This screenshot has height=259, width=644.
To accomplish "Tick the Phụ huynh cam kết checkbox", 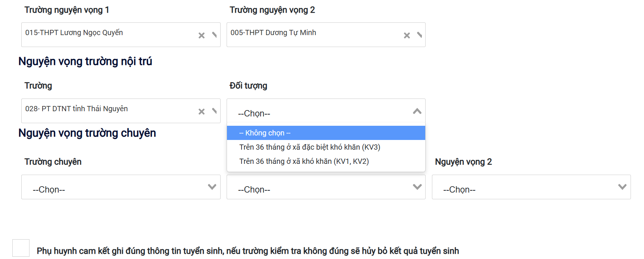I will [x=21, y=248].
